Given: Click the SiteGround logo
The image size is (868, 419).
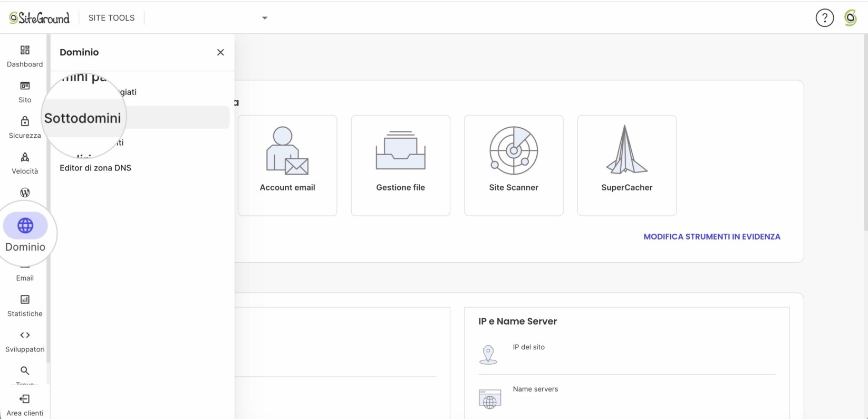Looking at the screenshot, I should pos(40,18).
